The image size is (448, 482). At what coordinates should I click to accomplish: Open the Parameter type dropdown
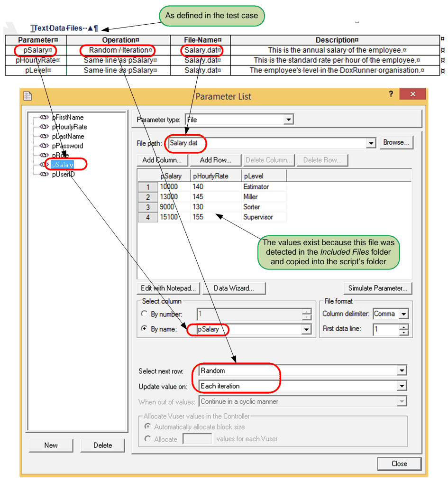coord(288,119)
